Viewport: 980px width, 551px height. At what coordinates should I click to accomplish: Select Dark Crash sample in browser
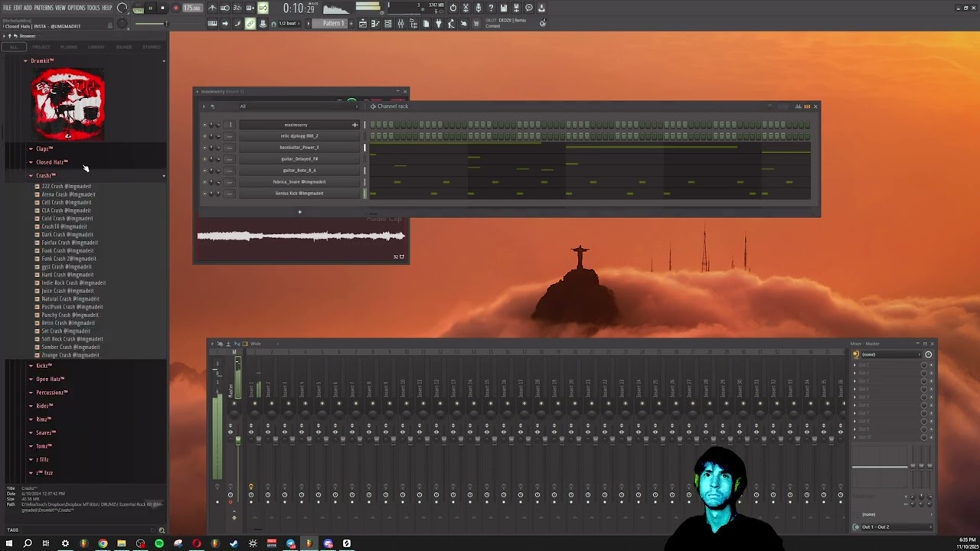(67, 234)
